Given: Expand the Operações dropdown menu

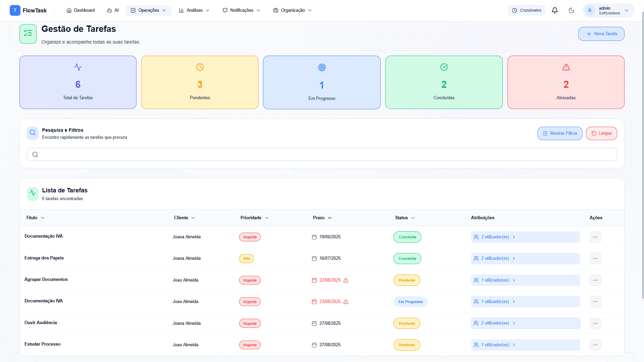Looking at the screenshot, I should tap(149, 10).
